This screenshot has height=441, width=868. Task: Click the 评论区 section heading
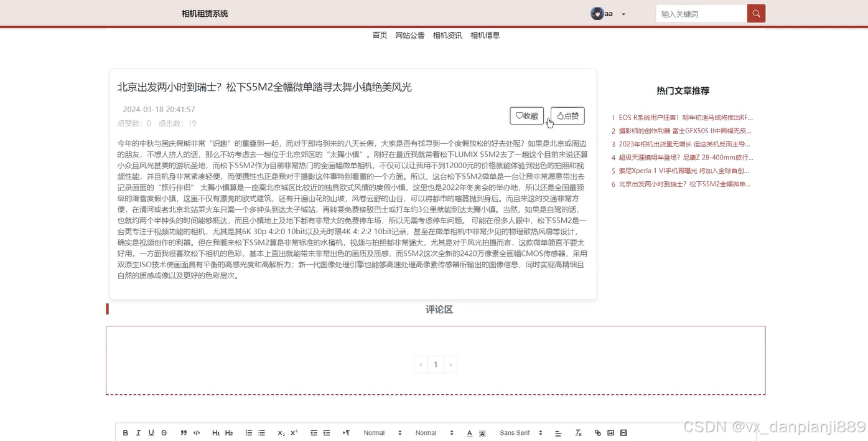439,310
